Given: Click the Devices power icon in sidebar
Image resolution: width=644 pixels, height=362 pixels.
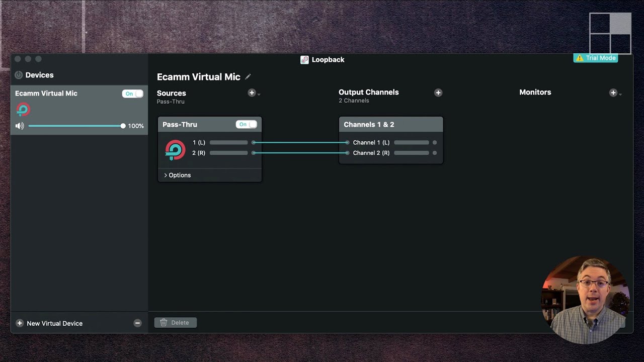Looking at the screenshot, I should [19, 75].
